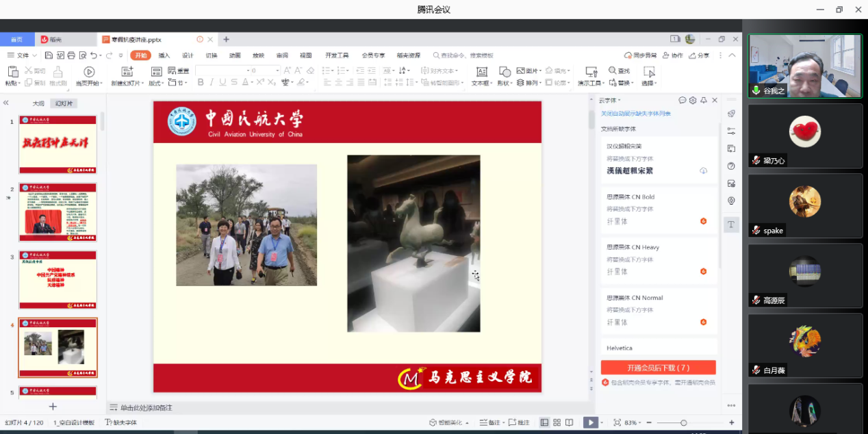Click 开通会员后下载 (7) button
The image size is (868, 434).
pos(658,368)
